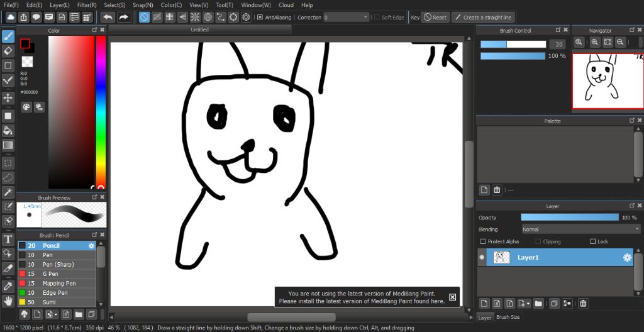Enable parallel lines snap

(x=157, y=17)
